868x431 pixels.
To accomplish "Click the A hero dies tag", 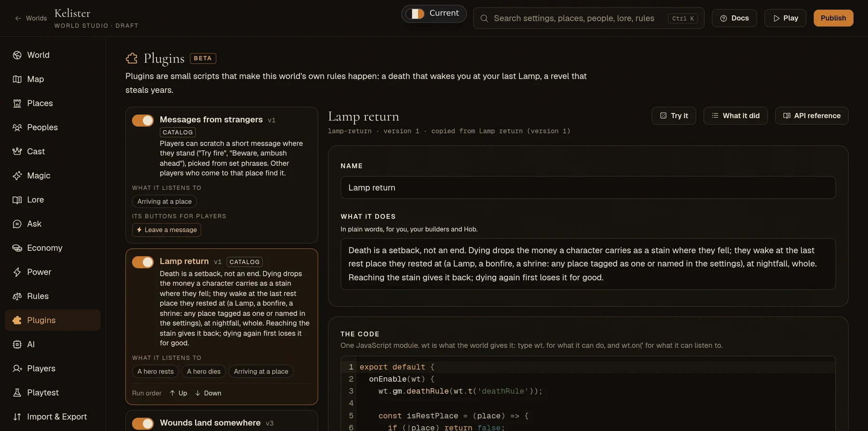I will [x=203, y=372].
